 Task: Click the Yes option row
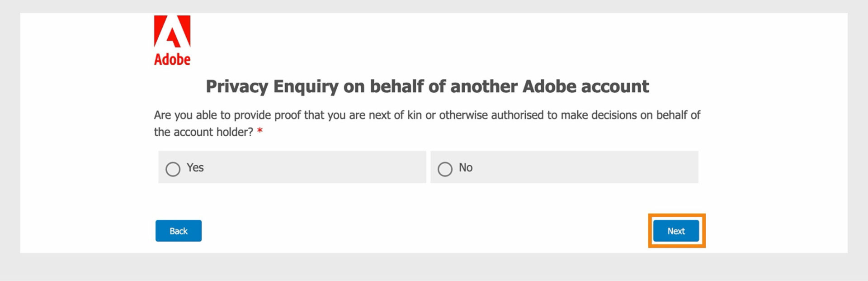tap(292, 167)
